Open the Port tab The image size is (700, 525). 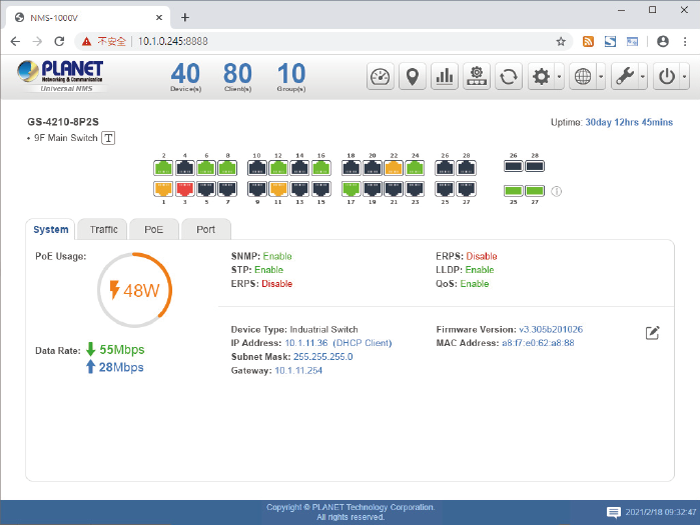(x=206, y=229)
